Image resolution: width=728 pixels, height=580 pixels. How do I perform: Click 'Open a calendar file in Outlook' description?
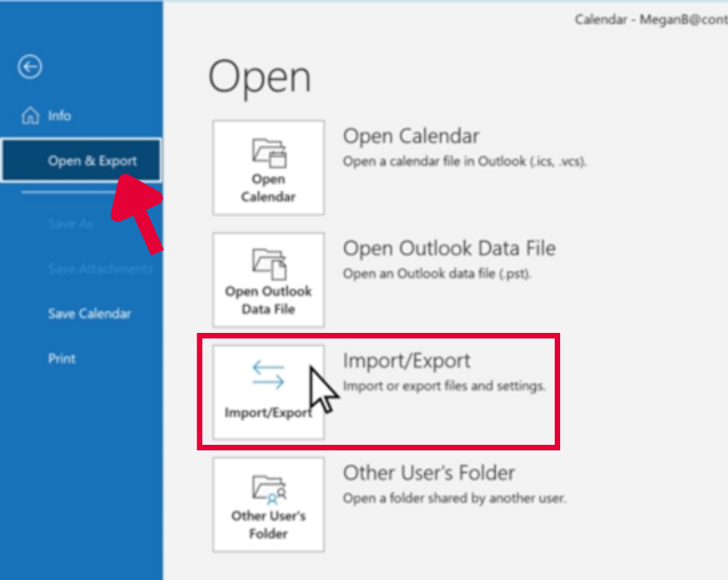465,161
